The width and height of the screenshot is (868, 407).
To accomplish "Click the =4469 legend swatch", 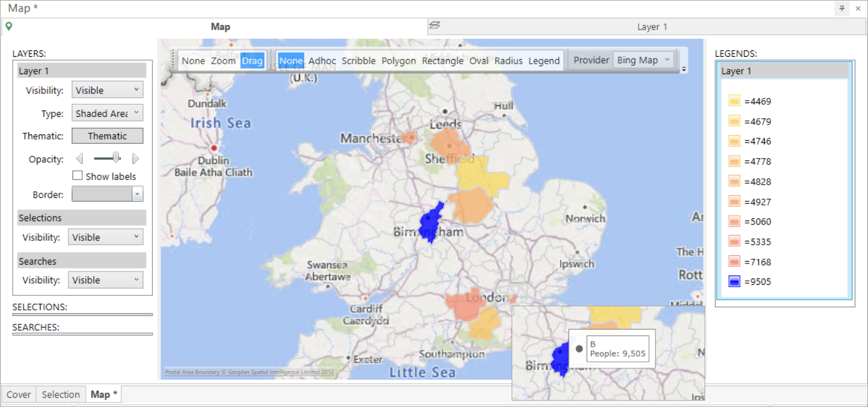I will click(734, 101).
